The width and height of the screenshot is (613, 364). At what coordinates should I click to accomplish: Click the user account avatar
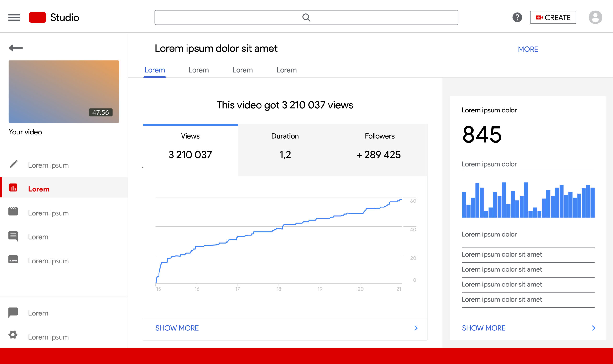[595, 17]
